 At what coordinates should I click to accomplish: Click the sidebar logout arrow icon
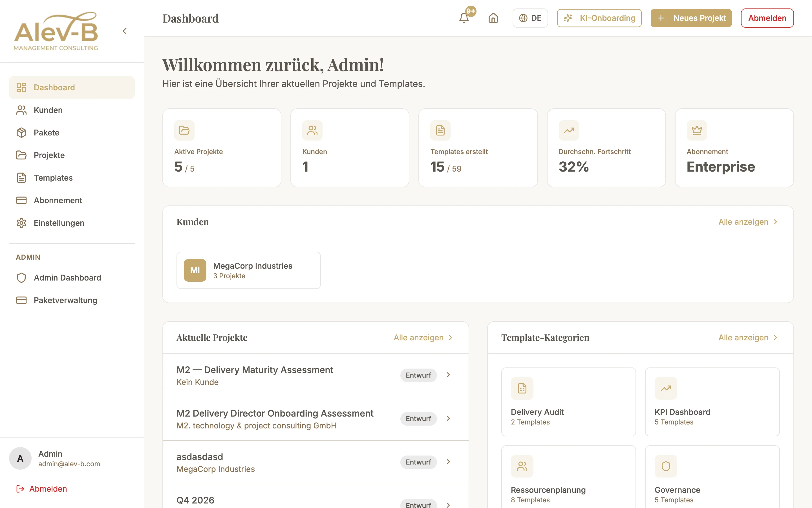tap(20, 489)
